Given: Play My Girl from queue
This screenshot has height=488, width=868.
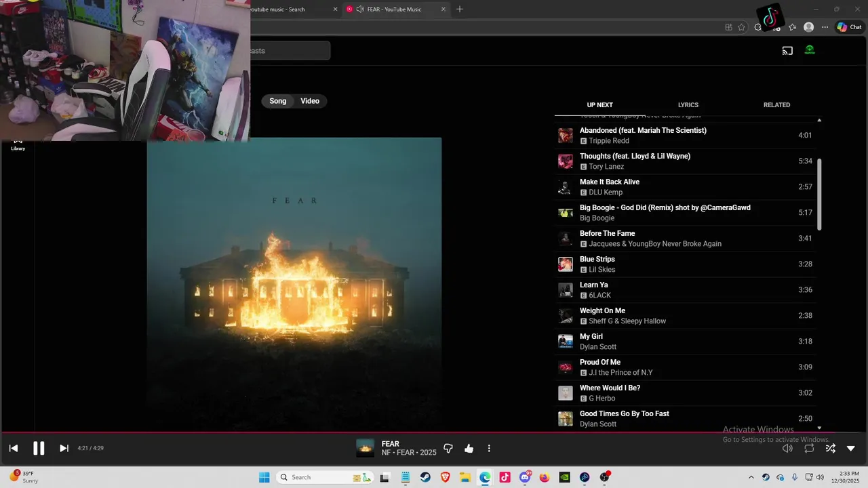Looking at the screenshot, I should coord(685,342).
